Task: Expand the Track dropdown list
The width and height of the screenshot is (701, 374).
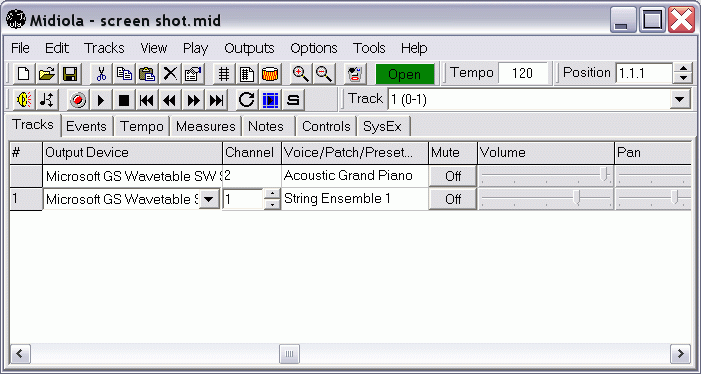Action: click(x=680, y=99)
